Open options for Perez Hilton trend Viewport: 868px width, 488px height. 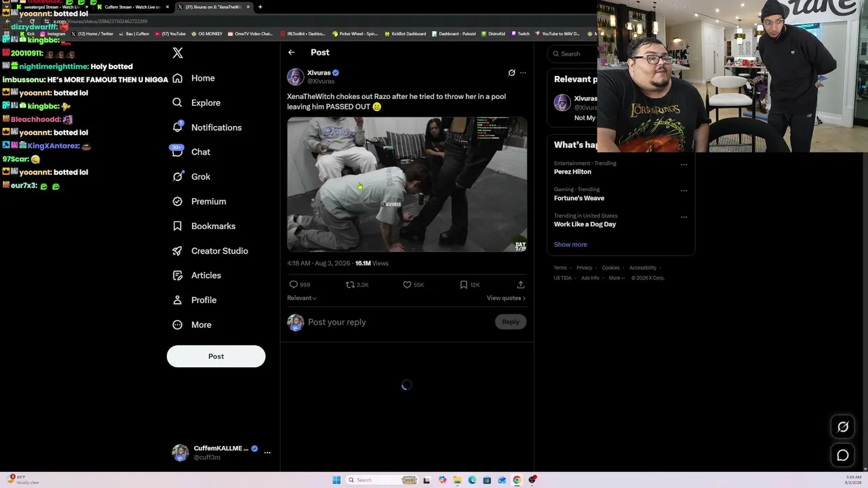[684, 164]
